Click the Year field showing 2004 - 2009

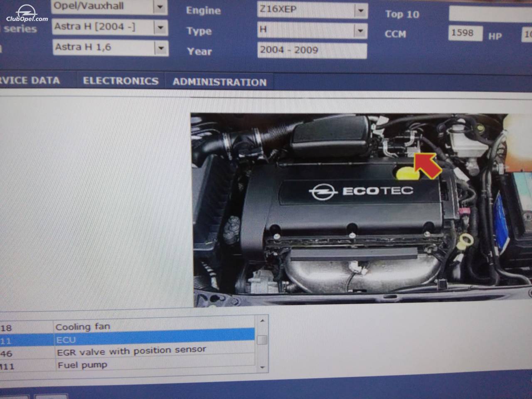(312, 50)
